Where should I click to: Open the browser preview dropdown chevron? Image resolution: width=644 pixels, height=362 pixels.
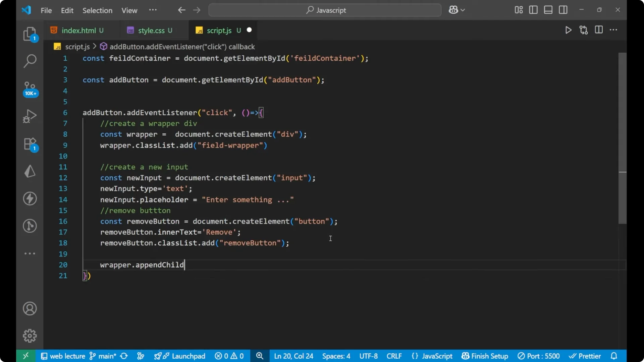tap(463, 10)
